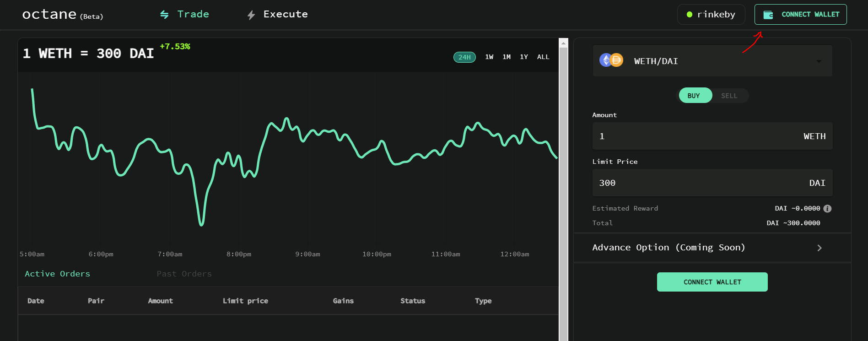868x341 pixels.
Task: Click the chart panel vertical scrollbar
Action: click(x=563, y=183)
